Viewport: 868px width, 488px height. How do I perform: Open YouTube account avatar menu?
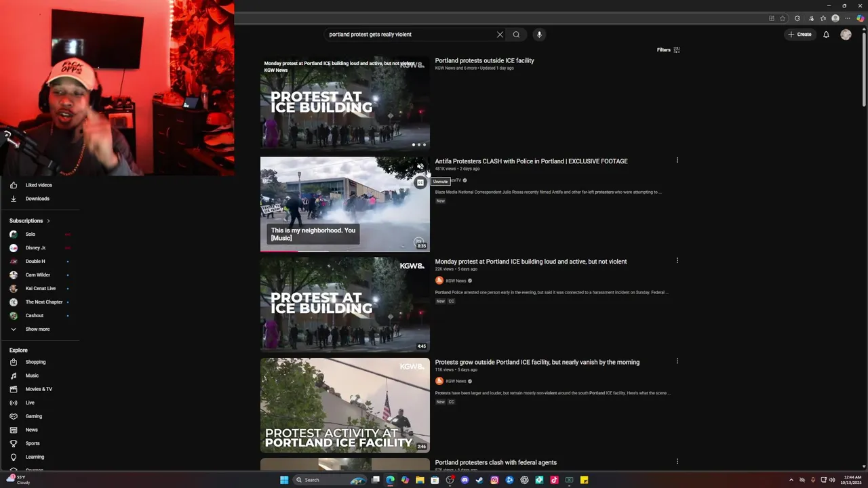coord(846,35)
